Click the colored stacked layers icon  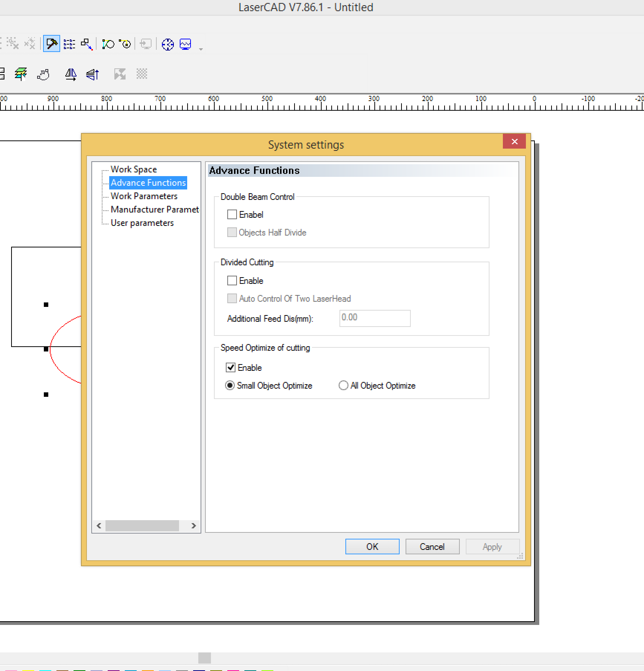click(21, 74)
